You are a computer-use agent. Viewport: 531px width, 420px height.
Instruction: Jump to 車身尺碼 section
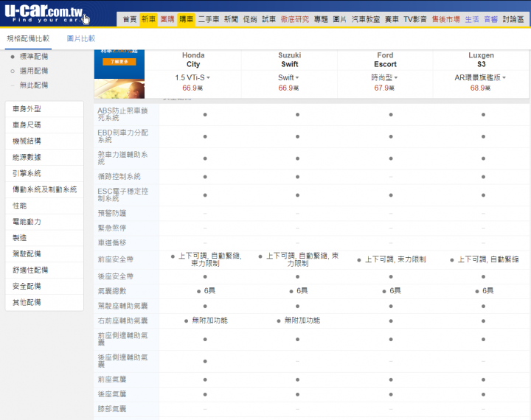(x=44, y=125)
